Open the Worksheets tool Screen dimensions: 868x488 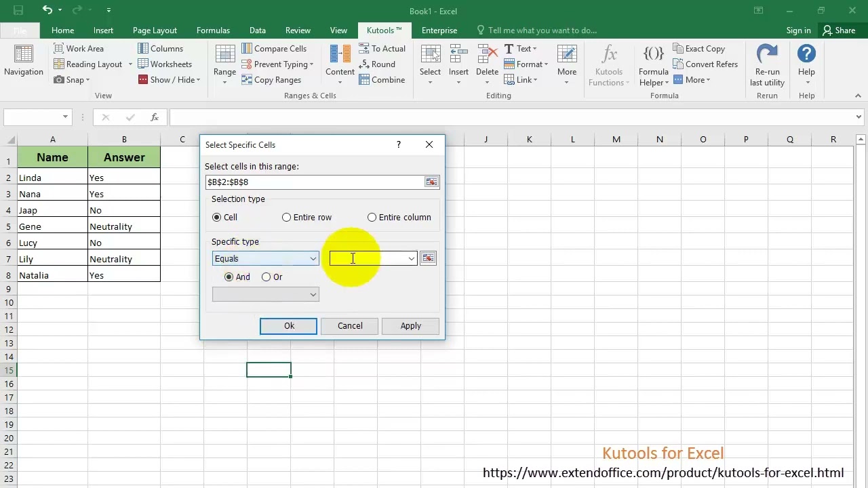165,64
